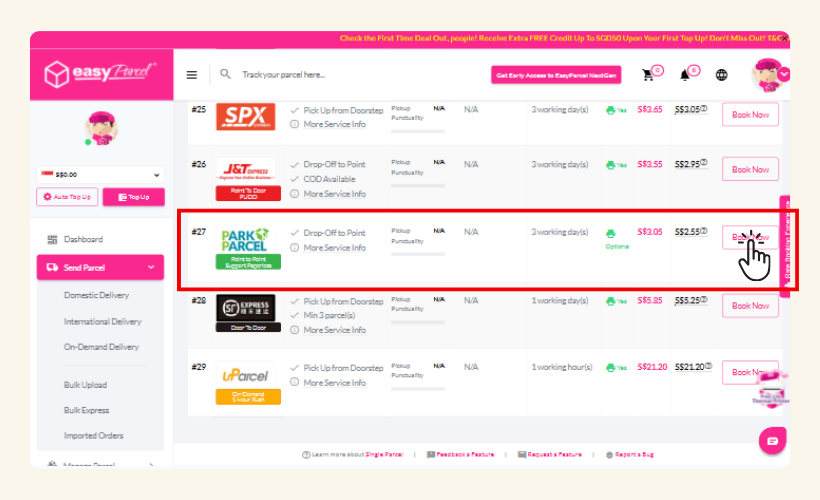Open Bulk Upload in sidebar
The image size is (820, 500).
tap(85, 385)
